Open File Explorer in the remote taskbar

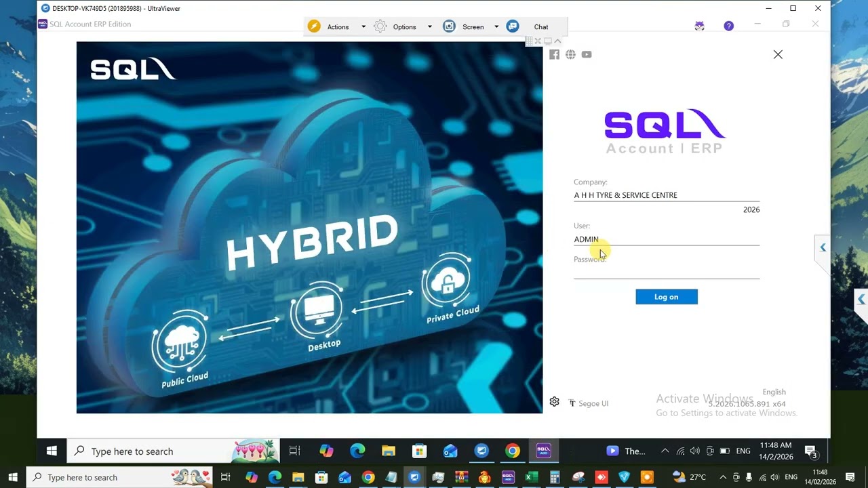coord(389,451)
